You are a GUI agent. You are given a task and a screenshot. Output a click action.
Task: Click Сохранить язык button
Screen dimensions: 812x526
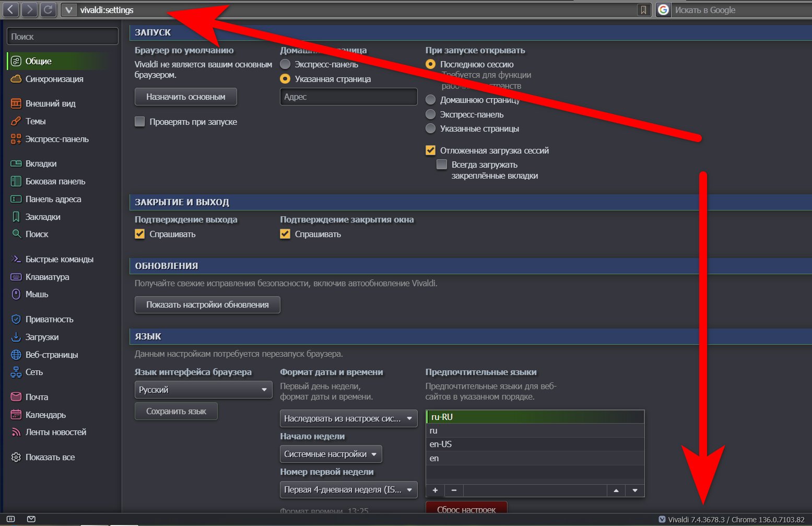pyautogui.click(x=176, y=411)
